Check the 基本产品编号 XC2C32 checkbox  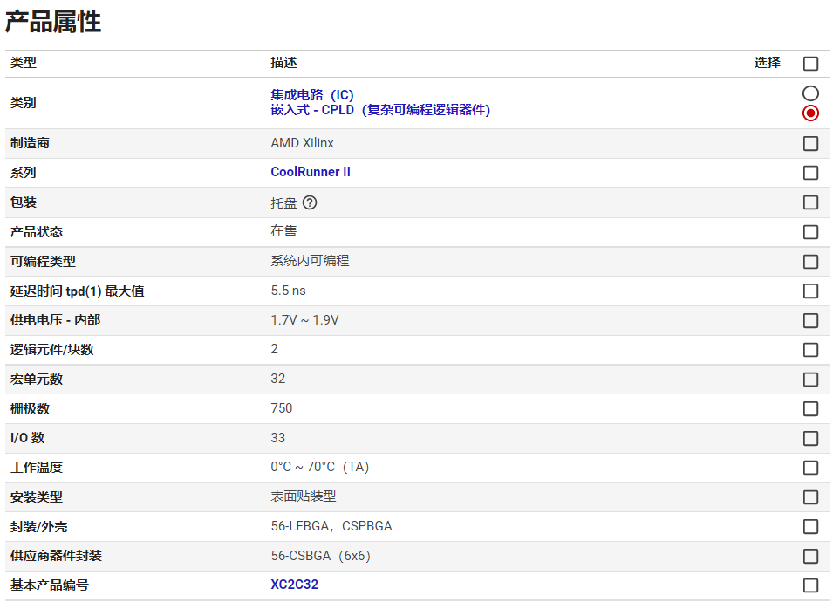810,585
